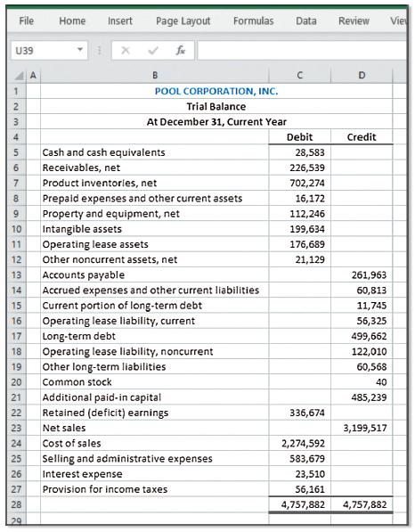Select the Accounts payable cell
Screen dimensions: 415x532
(x=155, y=274)
